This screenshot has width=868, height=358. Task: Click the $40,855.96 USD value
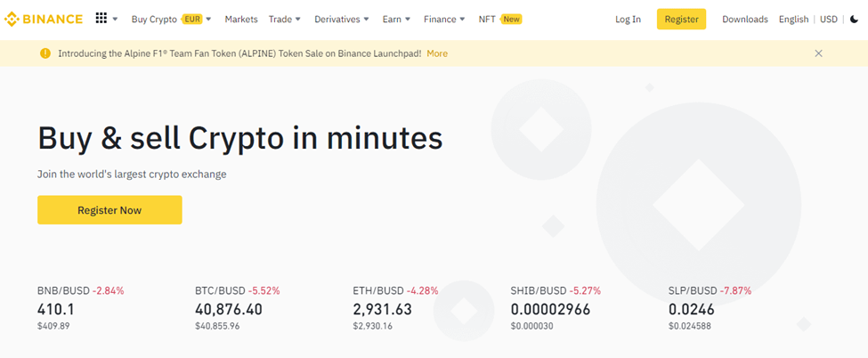[217, 326]
